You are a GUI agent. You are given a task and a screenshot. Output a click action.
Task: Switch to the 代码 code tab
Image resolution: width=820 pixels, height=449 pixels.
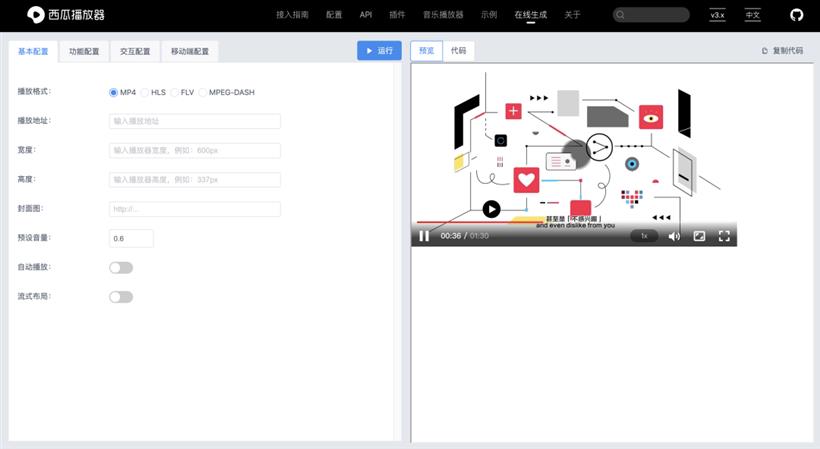(x=458, y=51)
